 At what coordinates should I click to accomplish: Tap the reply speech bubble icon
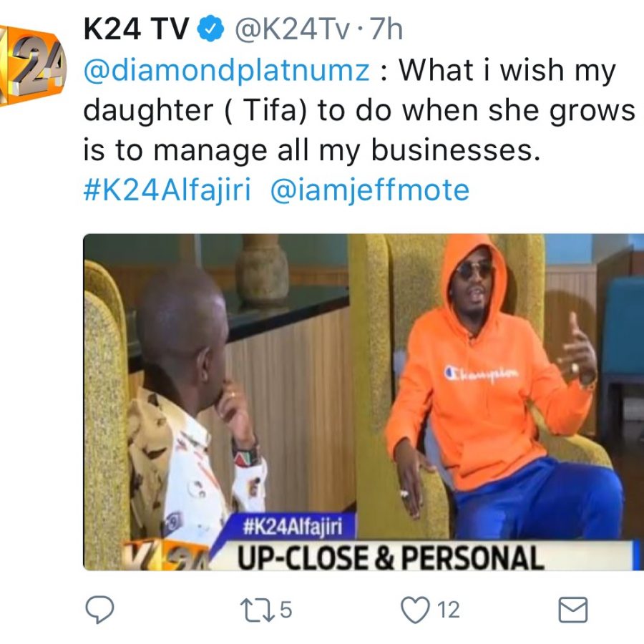point(99,610)
